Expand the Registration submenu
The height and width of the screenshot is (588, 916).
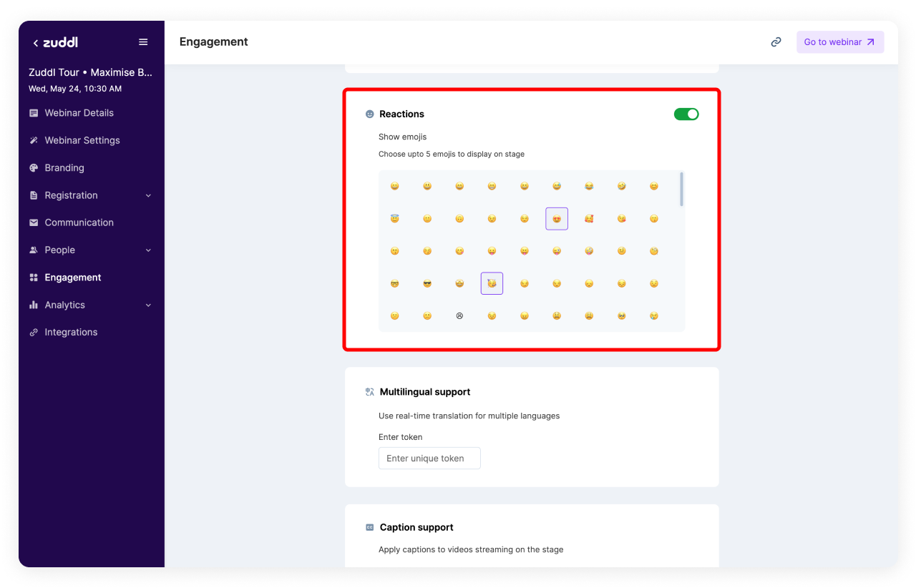coord(148,195)
